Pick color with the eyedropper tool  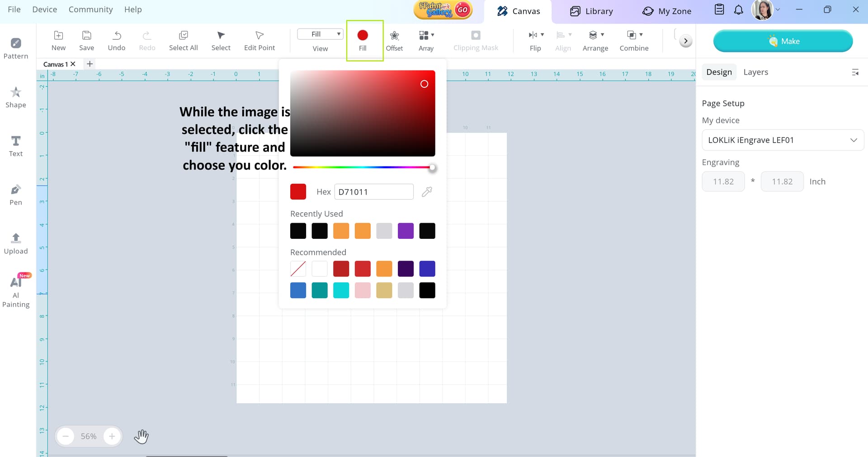427,192
